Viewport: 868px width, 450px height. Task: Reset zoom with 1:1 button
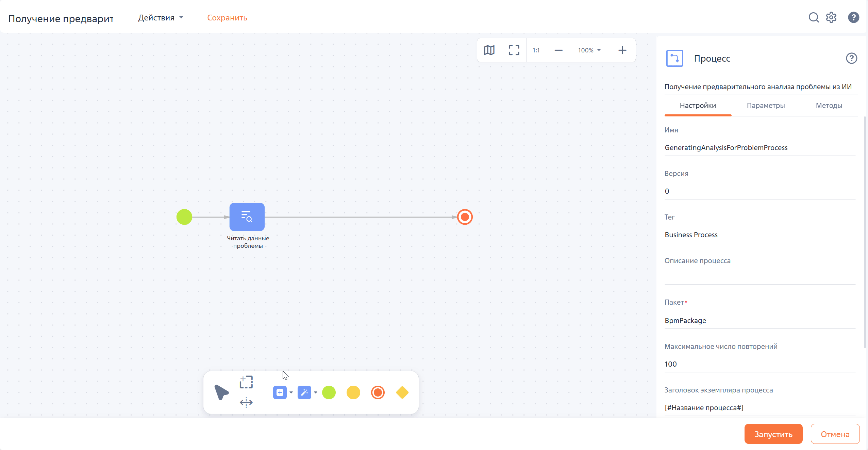(x=536, y=50)
